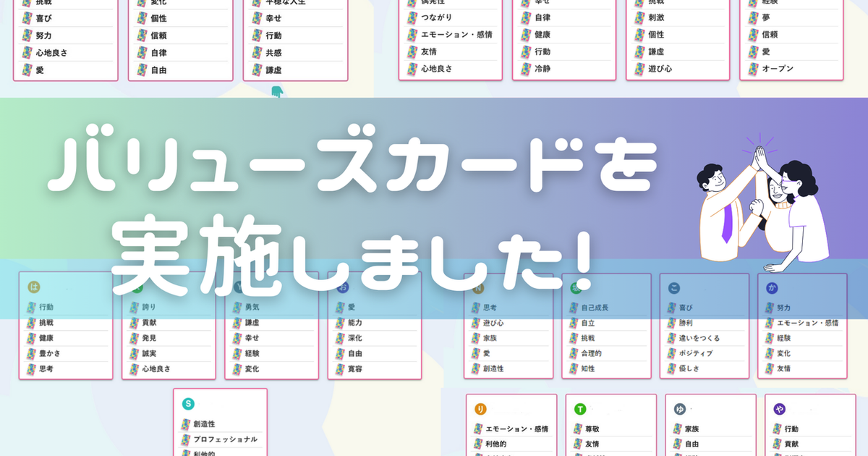Select 友情 in the T card
Image resolution: width=868 pixels, height=456 pixels.
tap(592, 444)
